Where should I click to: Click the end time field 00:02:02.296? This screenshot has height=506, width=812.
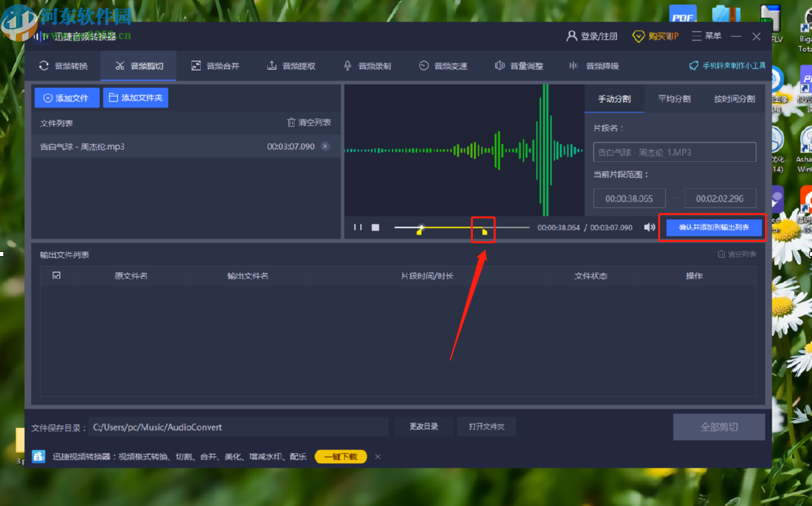[x=720, y=199]
